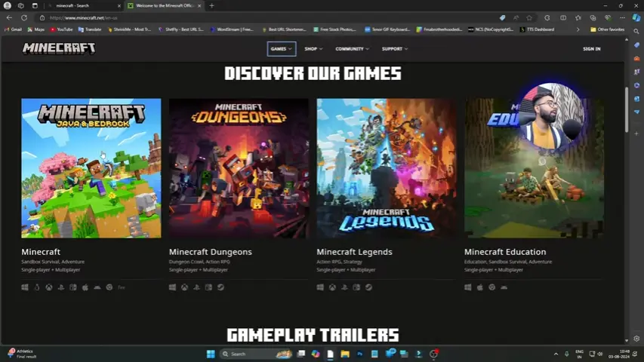Click Xbox platform icon under Minecraft
This screenshot has height=362, width=644.
[x=49, y=287]
